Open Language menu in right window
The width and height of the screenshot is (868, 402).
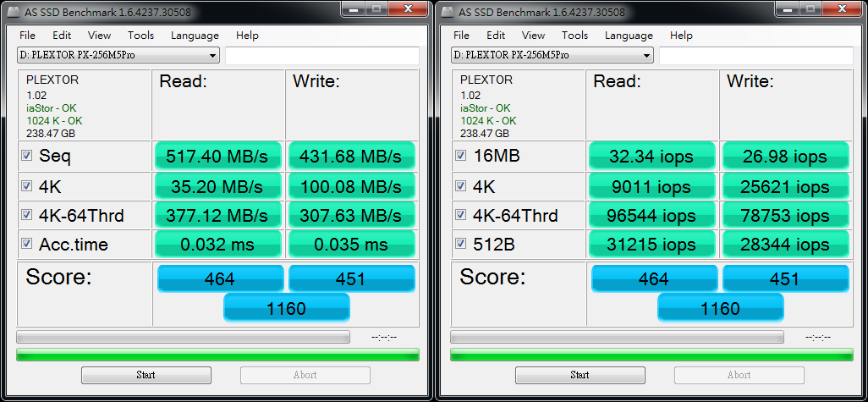pos(629,36)
